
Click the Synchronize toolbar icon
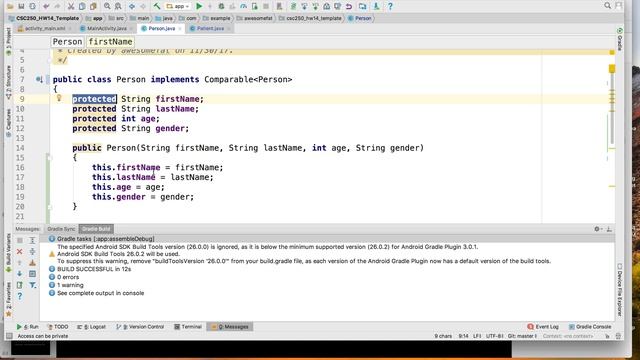tap(33, 6)
